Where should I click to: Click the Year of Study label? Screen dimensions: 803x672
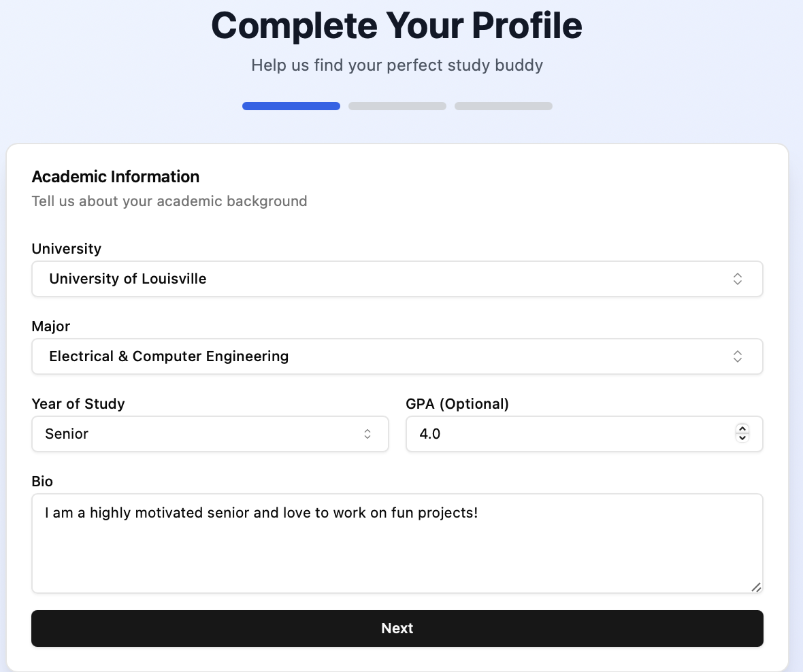point(78,404)
